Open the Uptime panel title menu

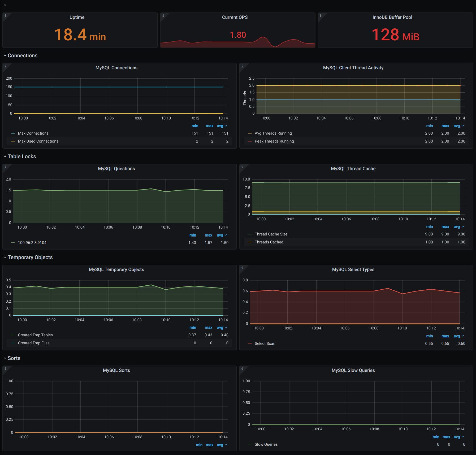pos(77,17)
